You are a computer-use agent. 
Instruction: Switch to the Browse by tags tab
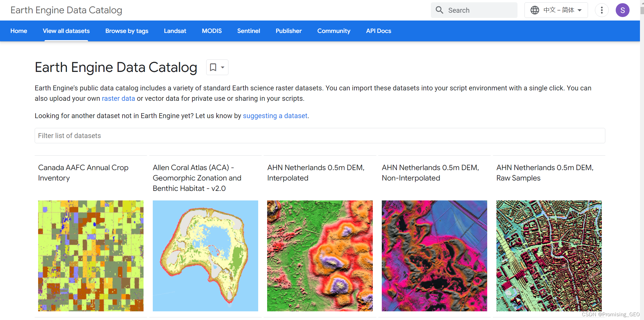tap(126, 31)
